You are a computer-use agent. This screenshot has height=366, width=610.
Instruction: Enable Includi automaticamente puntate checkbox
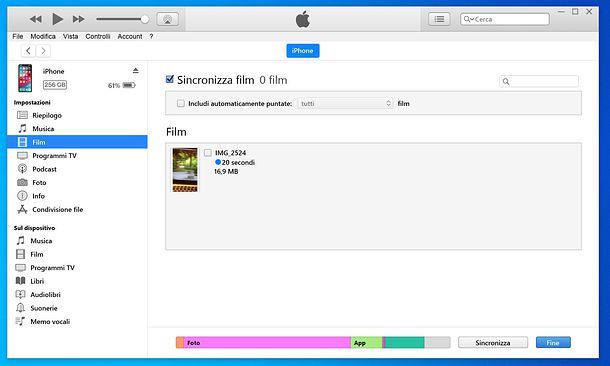tap(181, 103)
